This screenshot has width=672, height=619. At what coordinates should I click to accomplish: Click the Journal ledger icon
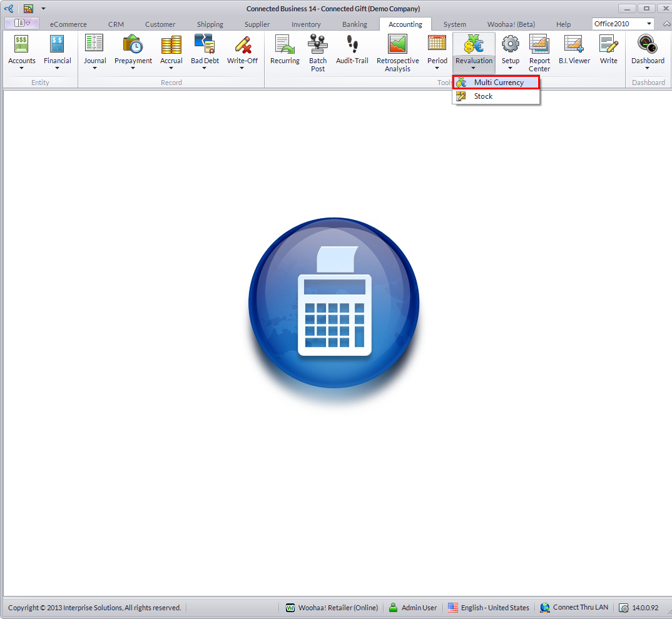[94, 44]
